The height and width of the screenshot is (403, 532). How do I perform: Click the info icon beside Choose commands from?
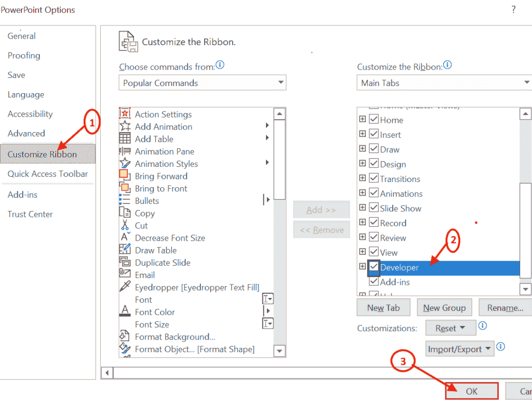(x=220, y=66)
